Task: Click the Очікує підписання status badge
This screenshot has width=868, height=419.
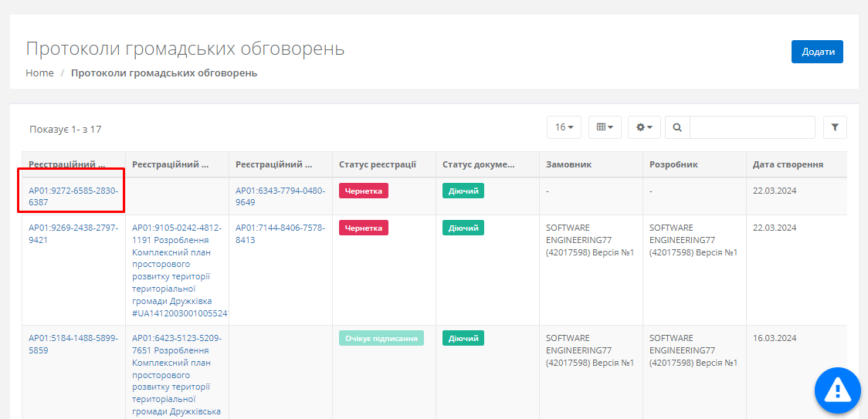Action: (381, 338)
